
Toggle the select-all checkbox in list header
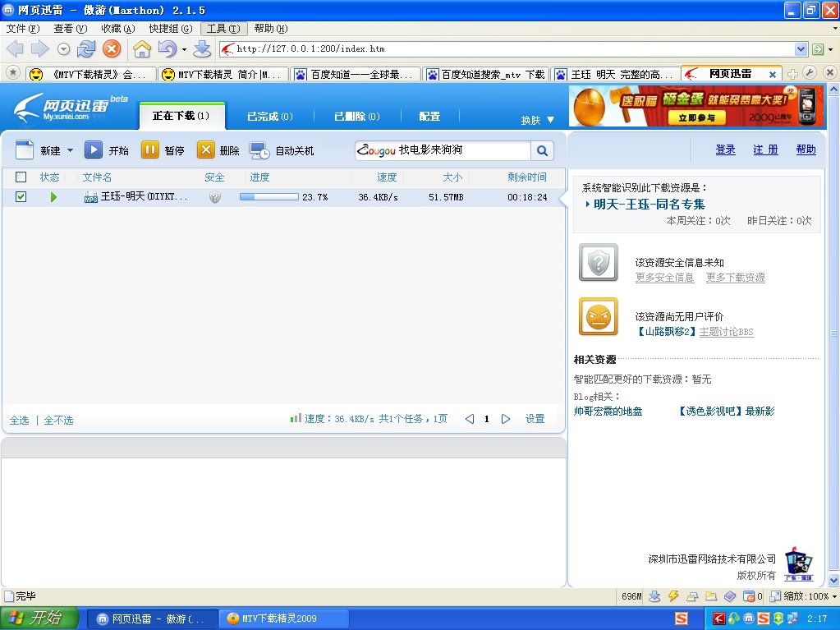point(21,177)
